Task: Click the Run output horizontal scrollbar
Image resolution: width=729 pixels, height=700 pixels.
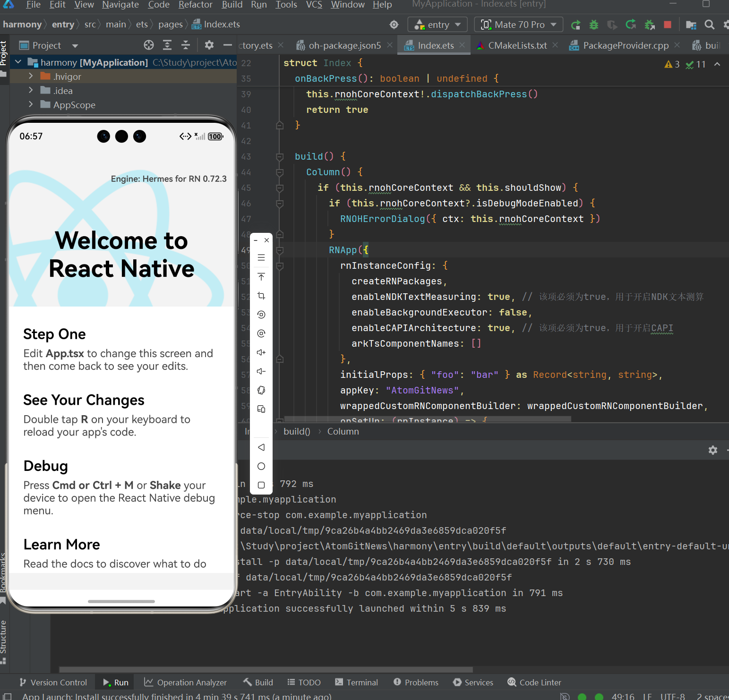Action: (x=266, y=669)
